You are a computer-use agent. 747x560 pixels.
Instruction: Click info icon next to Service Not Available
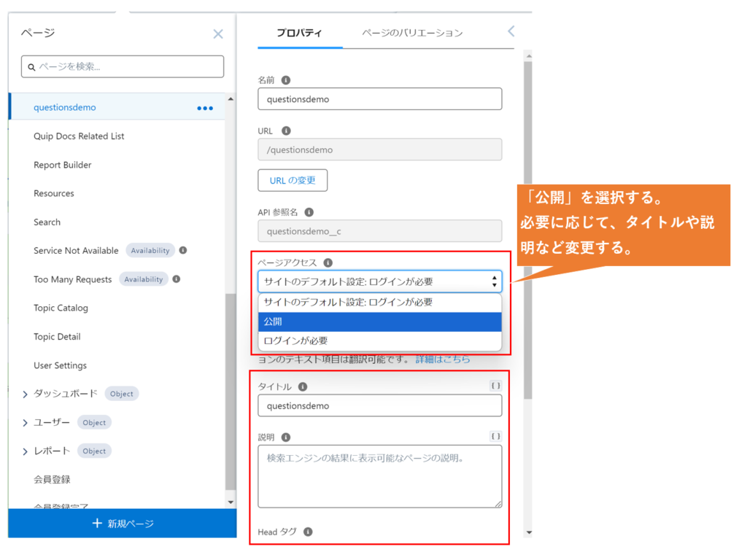tap(183, 250)
